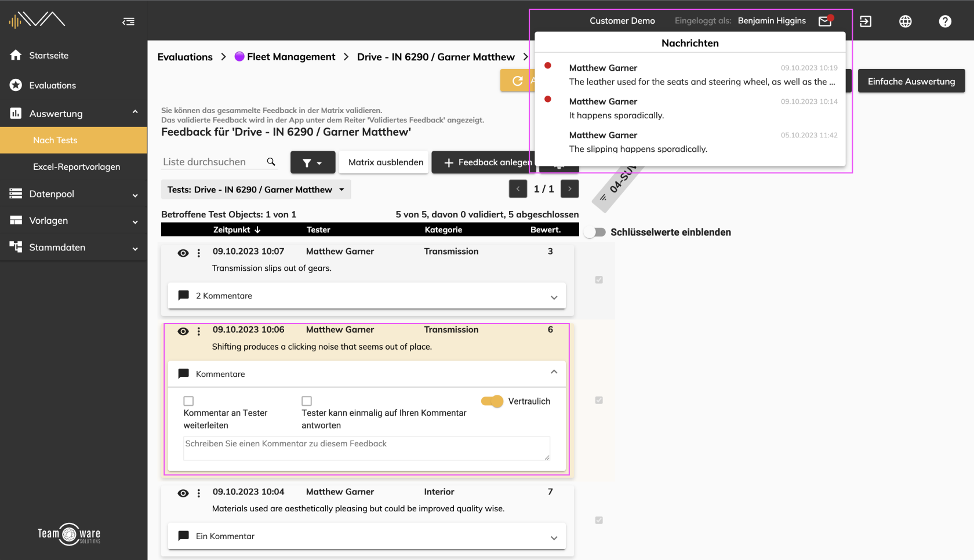Toggle eye visibility for 10:07 feedback
Screen dimensions: 974x560
[183, 253]
